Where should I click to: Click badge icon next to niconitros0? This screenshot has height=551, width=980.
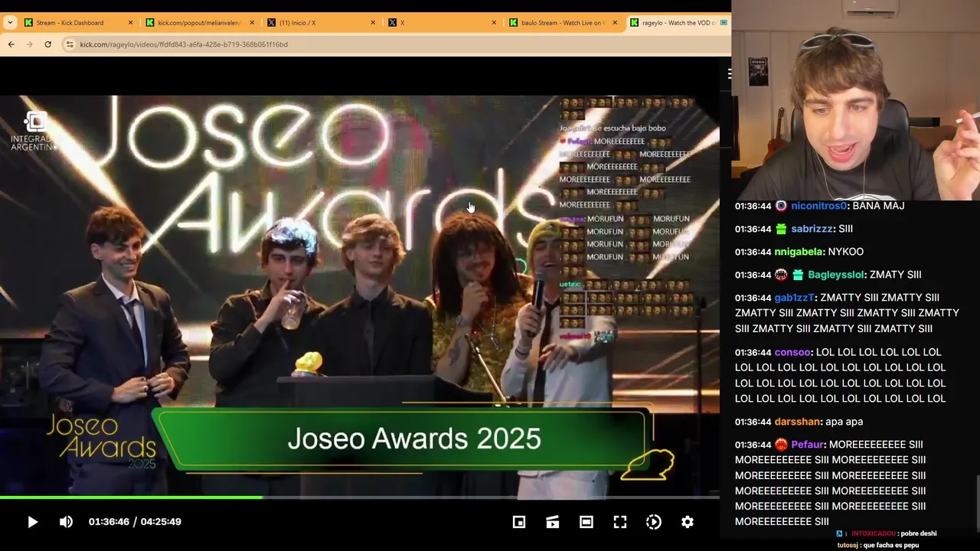point(781,206)
